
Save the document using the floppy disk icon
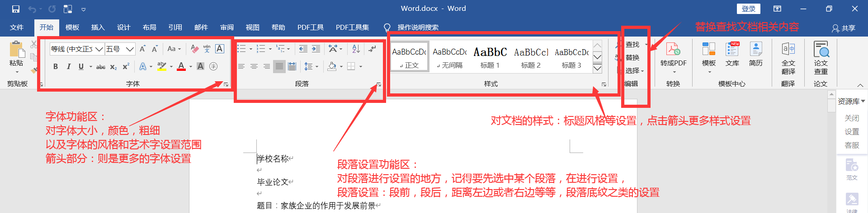point(16,9)
